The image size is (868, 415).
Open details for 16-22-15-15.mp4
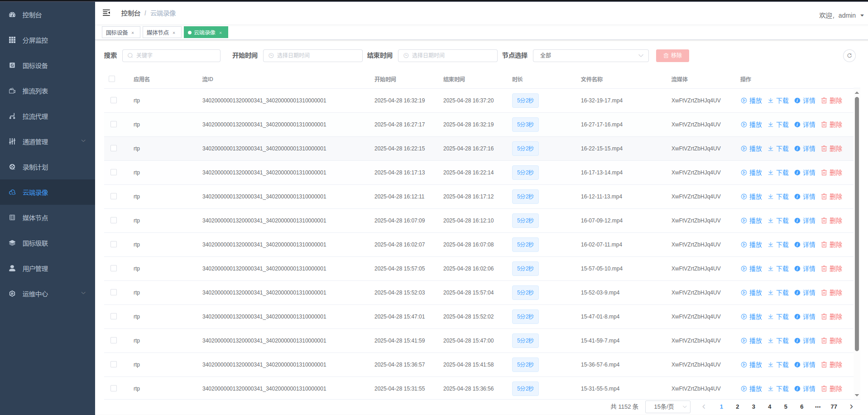(805, 149)
